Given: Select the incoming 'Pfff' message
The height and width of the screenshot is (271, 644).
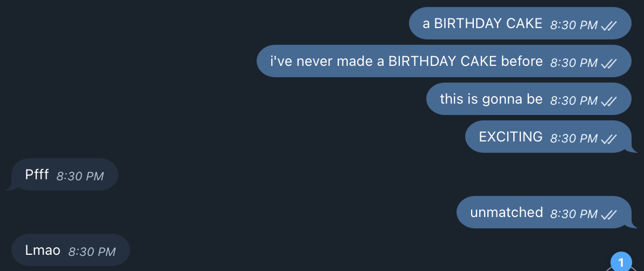Looking at the screenshot, I should coord(64,174).
